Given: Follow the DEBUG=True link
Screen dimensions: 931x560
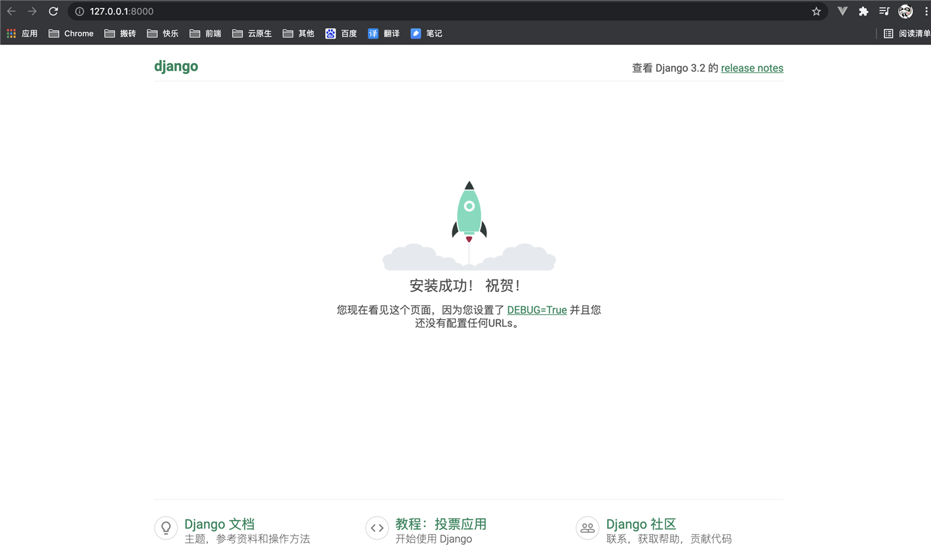Looking at the screenshot, I should coord(537,310).
